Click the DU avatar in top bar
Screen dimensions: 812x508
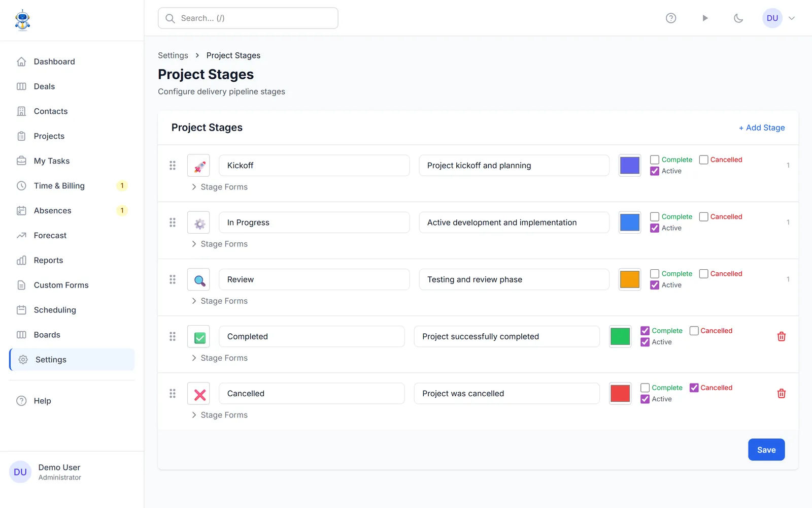(x=772, y=18)
